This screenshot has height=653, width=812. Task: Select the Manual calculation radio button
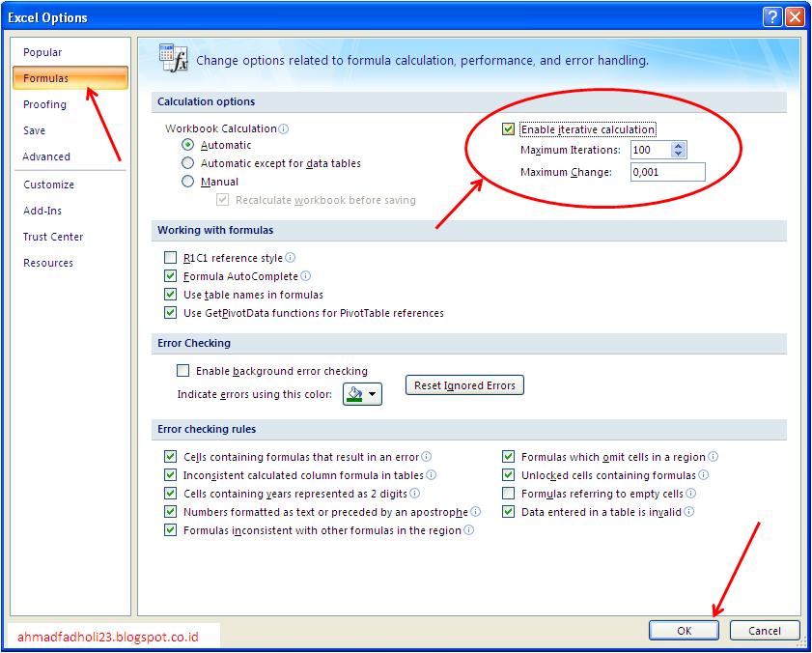coord(188,181)
